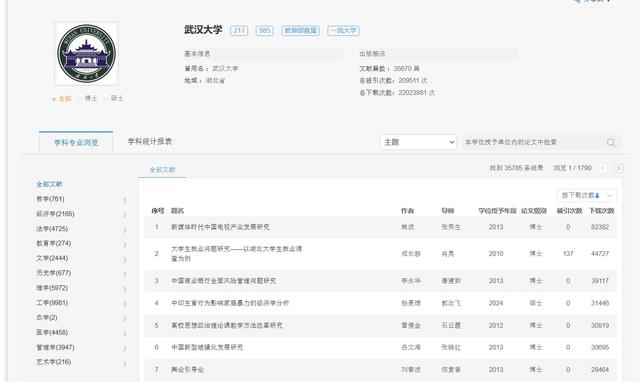Click in the thesis search input field
The height and width of the screenshot is (382, 640).
tap(534, 142)
